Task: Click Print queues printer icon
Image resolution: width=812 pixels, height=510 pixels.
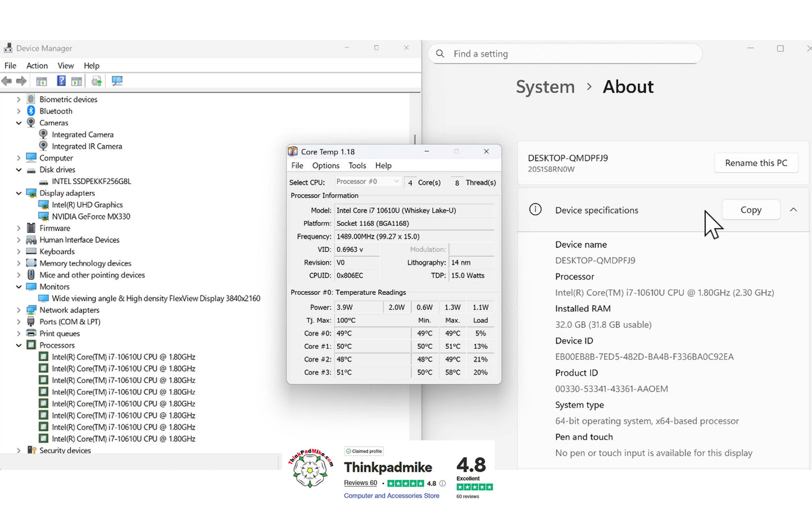Action: click(x=31, y=334)
